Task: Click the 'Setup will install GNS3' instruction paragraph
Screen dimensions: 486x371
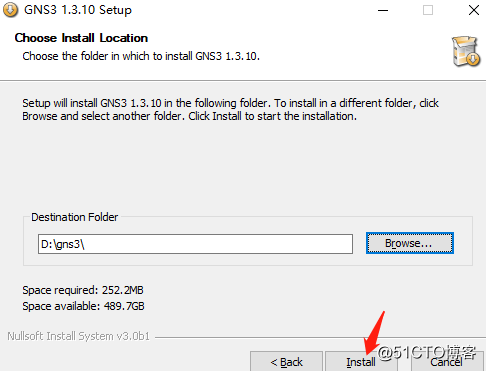Action: 230,110
